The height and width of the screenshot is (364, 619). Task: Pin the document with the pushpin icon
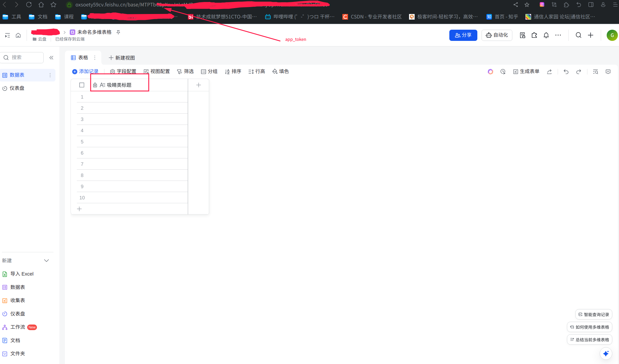coord(118,32)
